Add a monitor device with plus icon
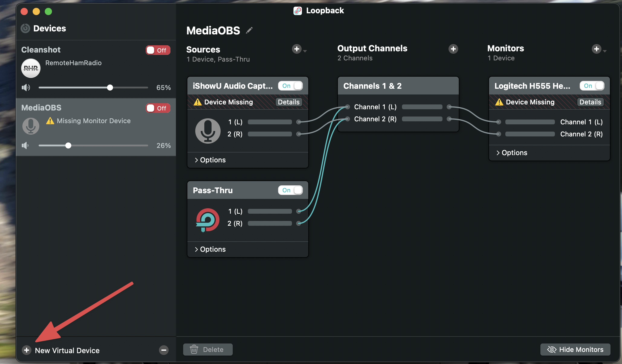The width and height of the screenshot is (622, 364). coord(596,49)
